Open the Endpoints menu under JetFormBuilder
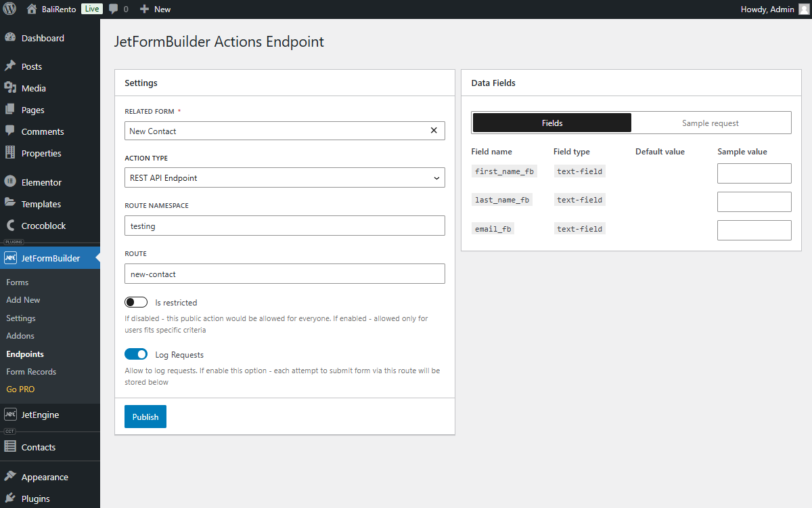The width and height of the screenshot is (812, 508). click(x=24, y=354)
